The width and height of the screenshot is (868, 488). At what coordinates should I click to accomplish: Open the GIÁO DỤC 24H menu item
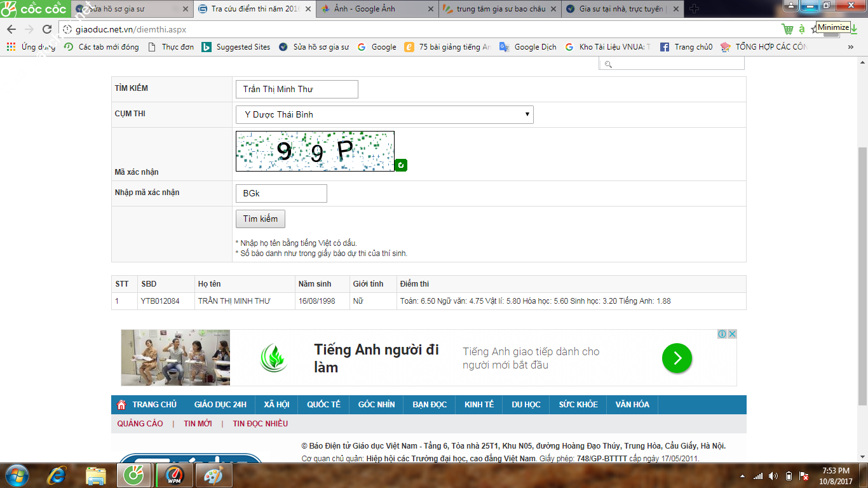(220, 405)
